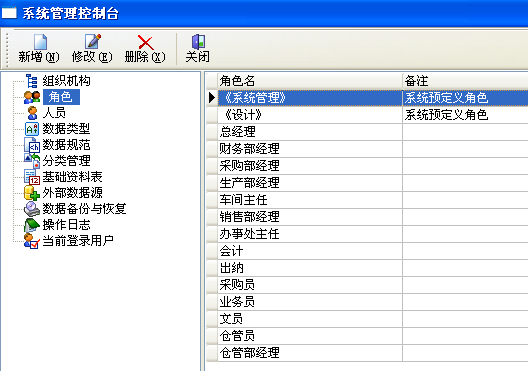
Task: Open the 组织机构 tree node icon
Action: pyautogui.click(x=32, y=81)
